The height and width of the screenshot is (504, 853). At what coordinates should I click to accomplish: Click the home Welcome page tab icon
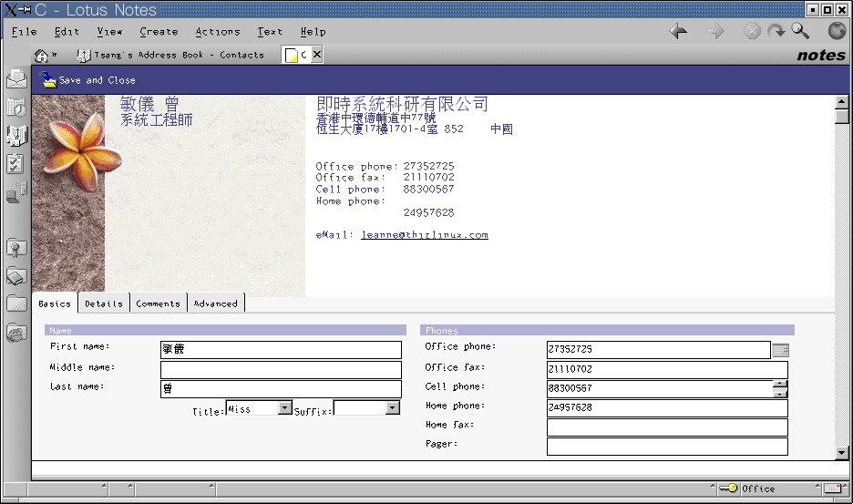point(41,56)
